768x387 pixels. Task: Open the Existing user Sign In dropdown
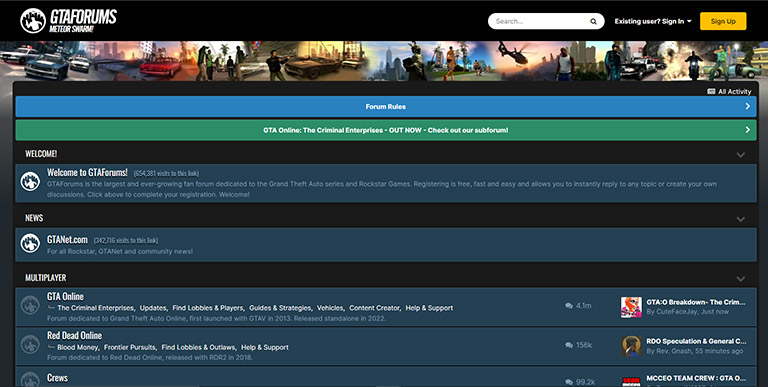[653, 22]
